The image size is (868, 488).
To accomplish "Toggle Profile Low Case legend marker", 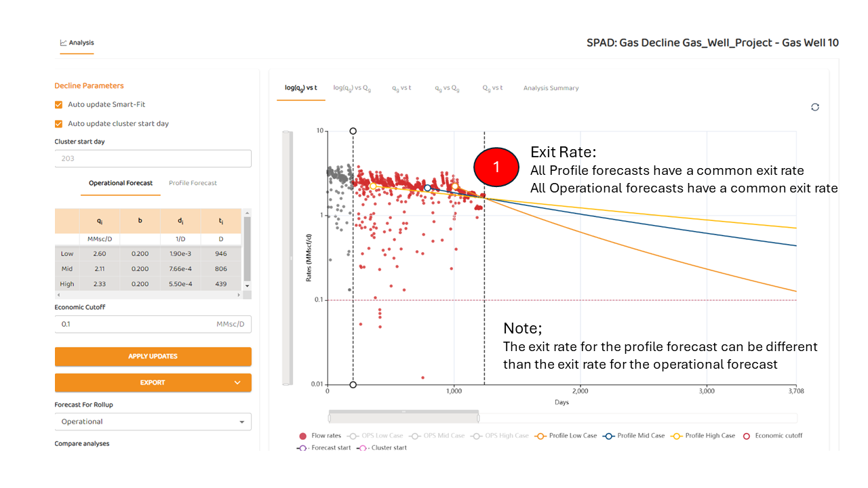I will coord(541,436).
